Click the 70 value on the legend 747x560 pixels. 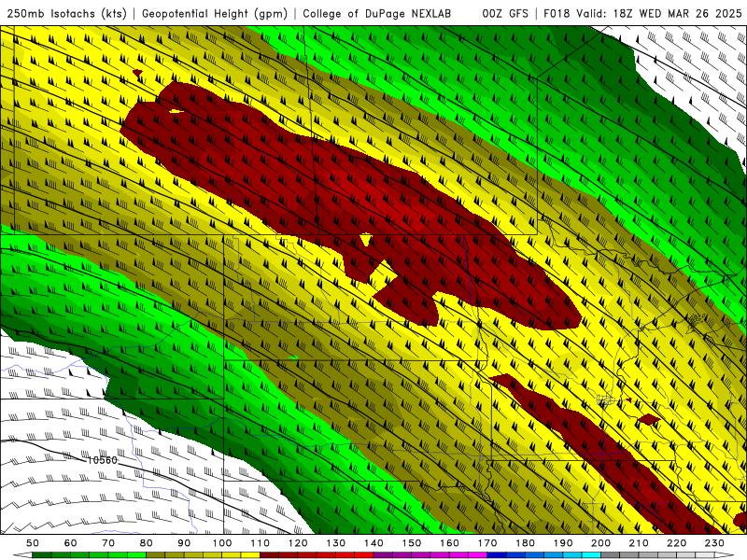pyautogui.click(x=108, y=543)
